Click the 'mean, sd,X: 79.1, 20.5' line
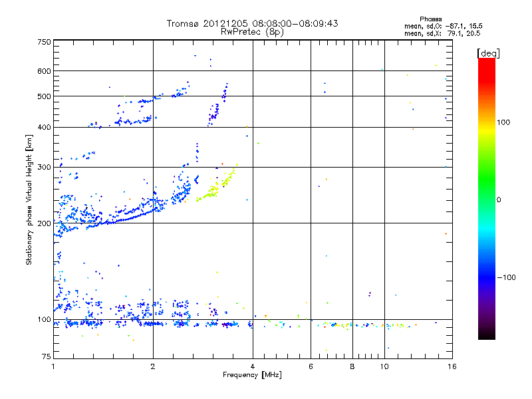The height and width of the screenshot is (399, 532). pos(442,33)
